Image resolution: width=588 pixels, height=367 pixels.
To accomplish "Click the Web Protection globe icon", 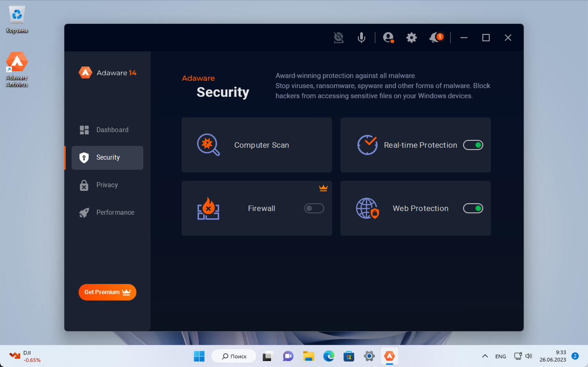I will 367,208.
